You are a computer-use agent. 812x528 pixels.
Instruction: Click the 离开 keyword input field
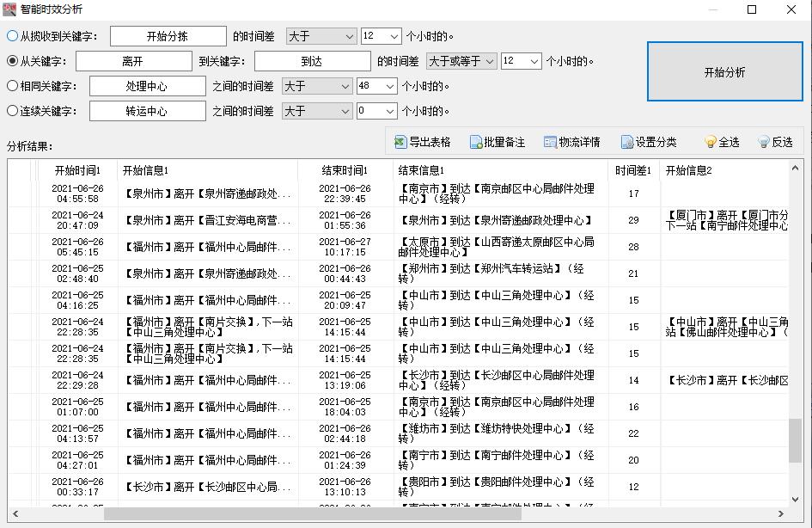point(134,61)
